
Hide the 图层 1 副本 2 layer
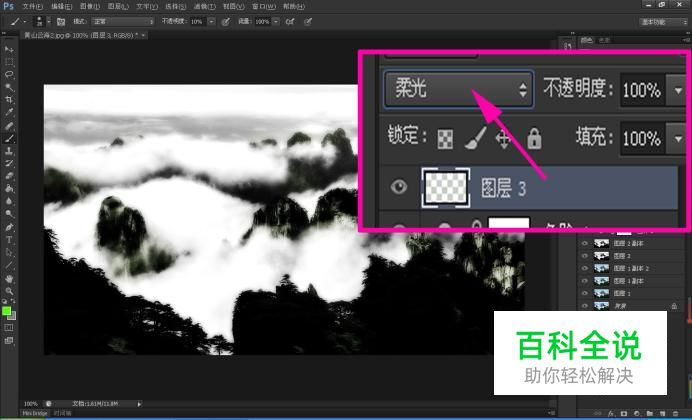coord(585,268)
